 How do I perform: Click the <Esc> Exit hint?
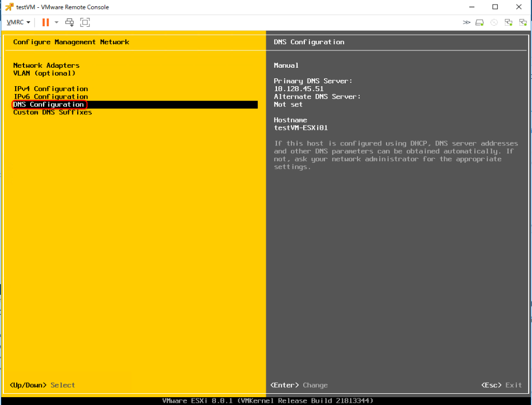point(501,385)
